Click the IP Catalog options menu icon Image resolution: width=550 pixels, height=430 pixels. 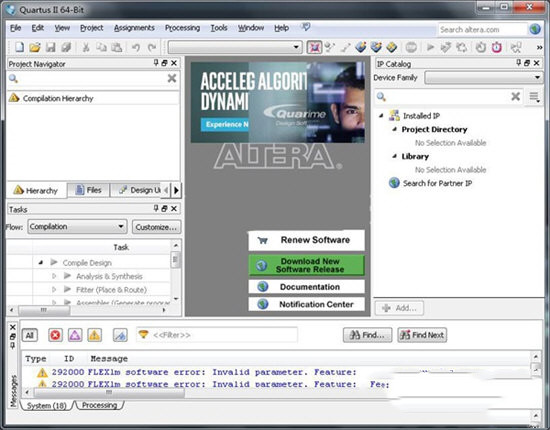(534, 96)
